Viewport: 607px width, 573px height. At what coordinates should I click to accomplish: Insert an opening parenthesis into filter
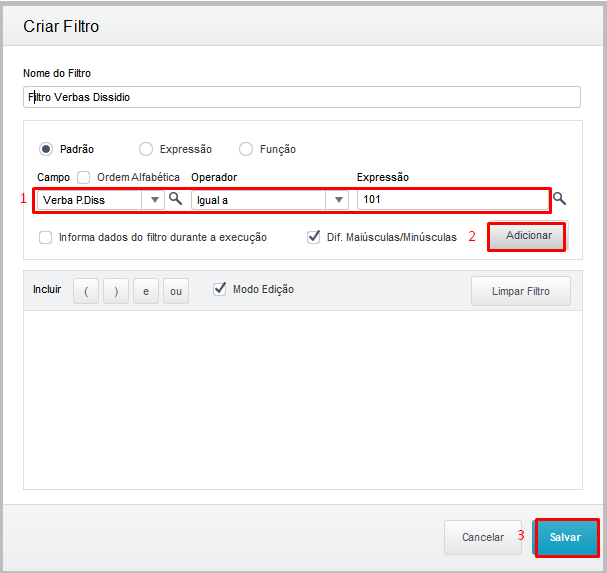coord(86,291)
